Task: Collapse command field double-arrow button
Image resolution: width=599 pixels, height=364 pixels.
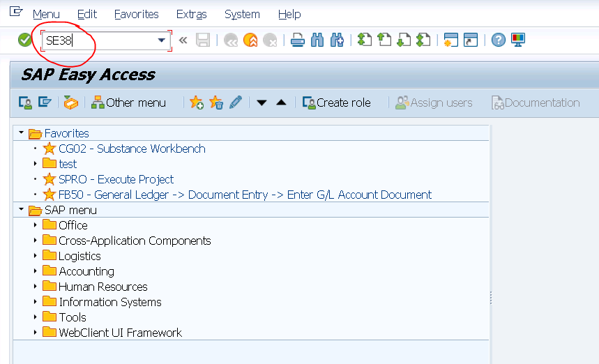Action: coord(183,40)
